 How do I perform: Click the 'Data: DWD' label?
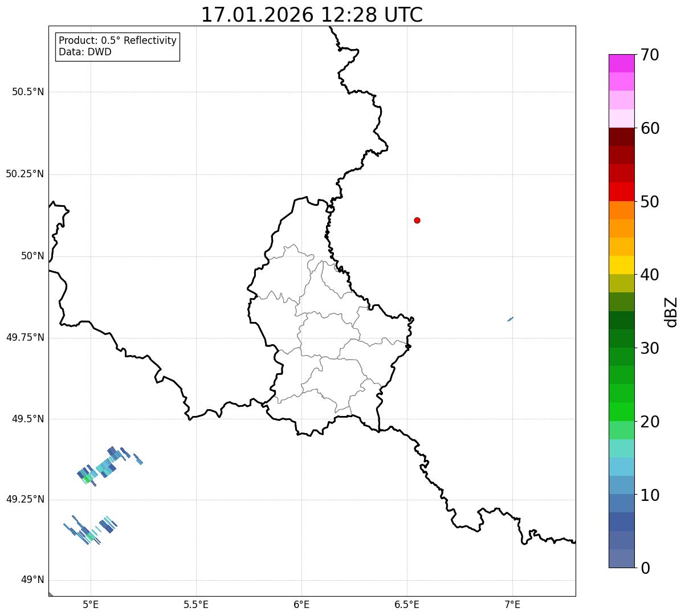(x=85, y=52)
